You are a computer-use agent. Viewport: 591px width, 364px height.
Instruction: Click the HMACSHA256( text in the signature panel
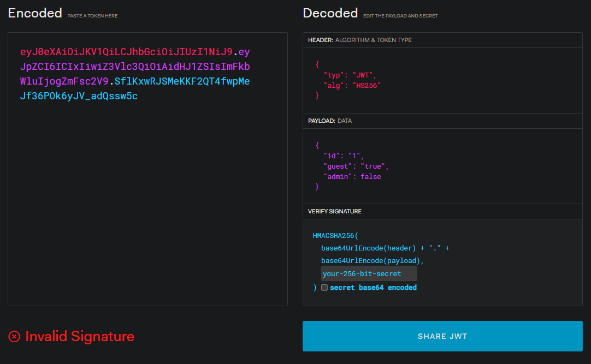(x=335, y=236)
